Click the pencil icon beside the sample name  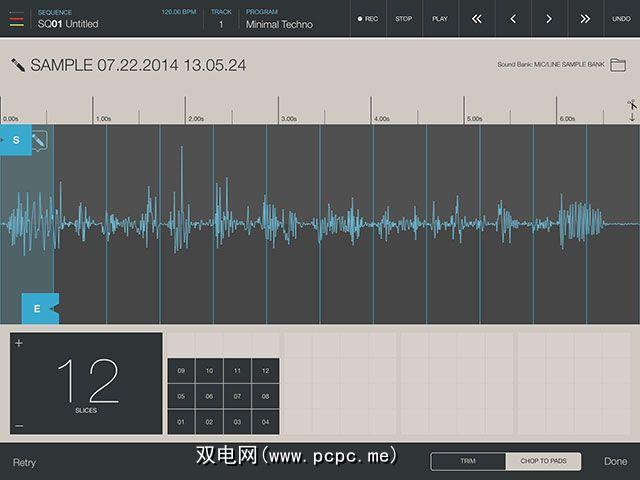point(18,65)
